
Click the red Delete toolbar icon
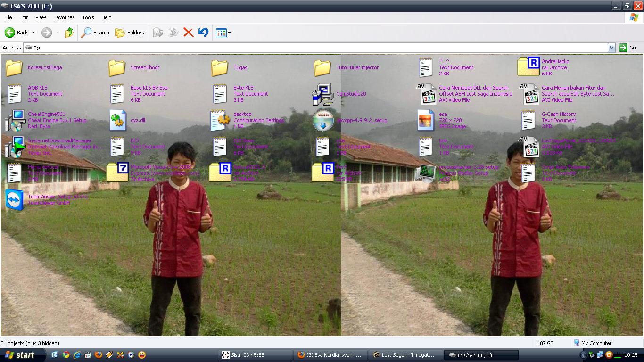pos(188,33)
